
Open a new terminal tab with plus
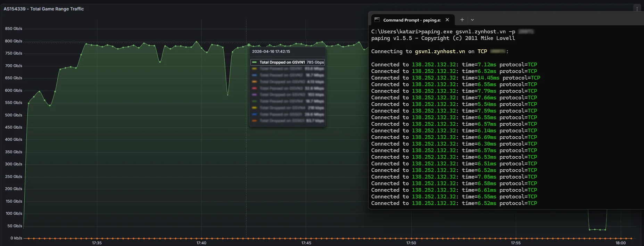pos(462,20)
